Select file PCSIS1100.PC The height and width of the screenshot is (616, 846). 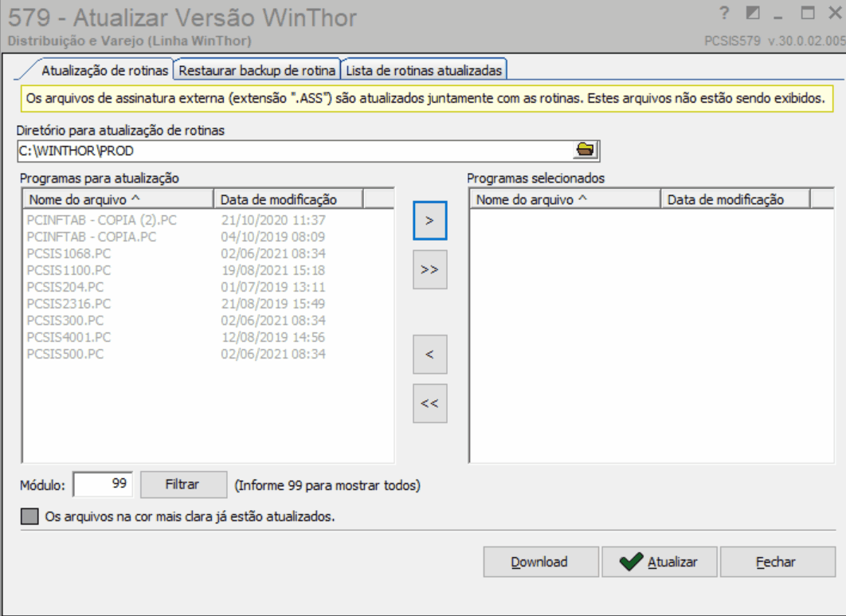69,270
